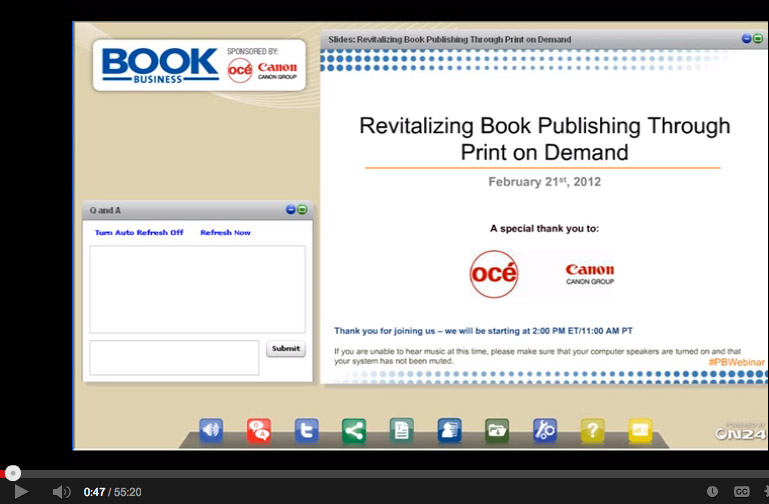This screenshot has height=504, width=769.
Task: Open the green folder resources icon
Action: coord(497,431)
